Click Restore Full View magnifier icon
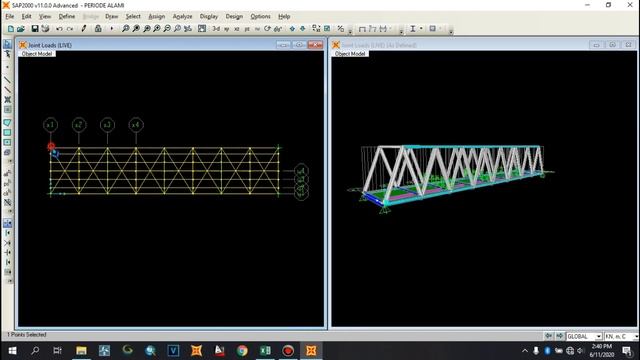This screenshot has height=360, width=640. [x=136, y=29]
